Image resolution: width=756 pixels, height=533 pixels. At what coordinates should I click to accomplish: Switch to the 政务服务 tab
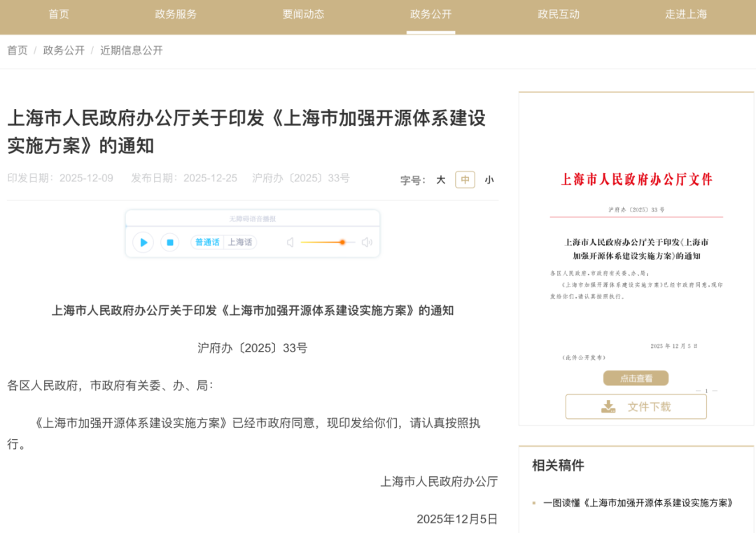[x=175, y=14]
